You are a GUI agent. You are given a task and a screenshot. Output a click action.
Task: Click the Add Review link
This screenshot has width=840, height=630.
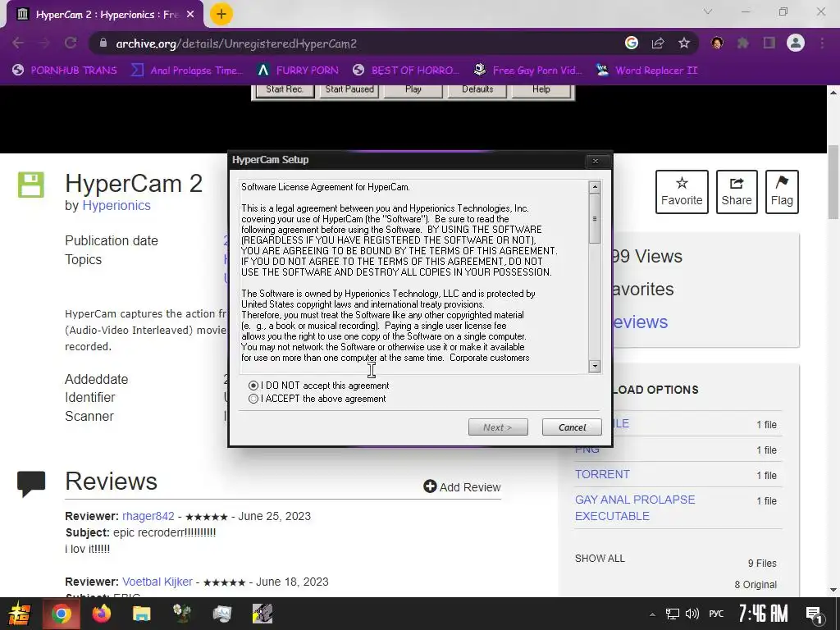click(x=463, y=487)
